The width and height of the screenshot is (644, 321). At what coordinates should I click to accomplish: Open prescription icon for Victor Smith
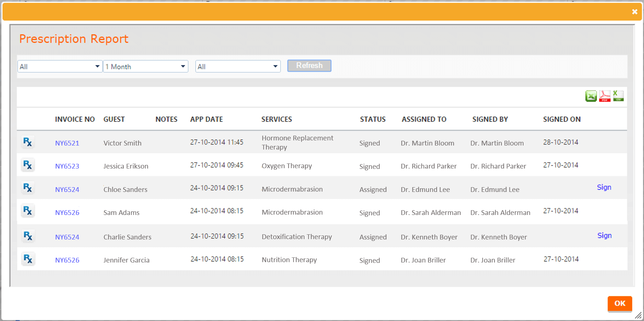(28, 142)
